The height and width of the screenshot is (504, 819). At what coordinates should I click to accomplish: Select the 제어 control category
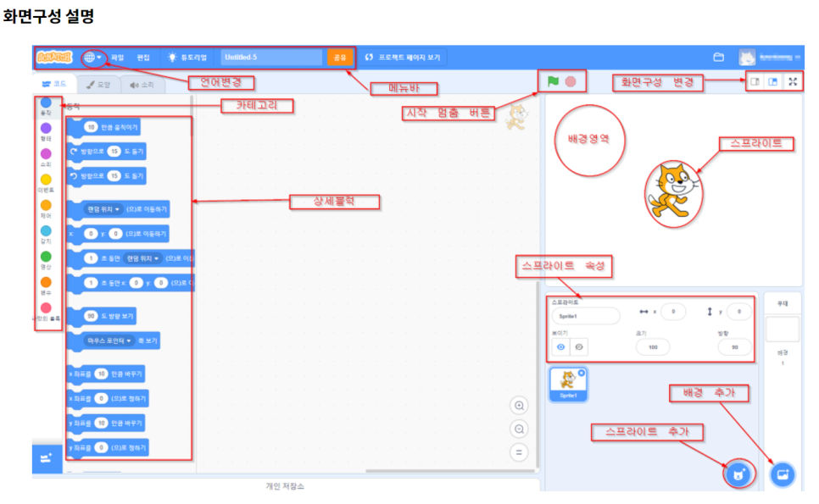point(46,208)
